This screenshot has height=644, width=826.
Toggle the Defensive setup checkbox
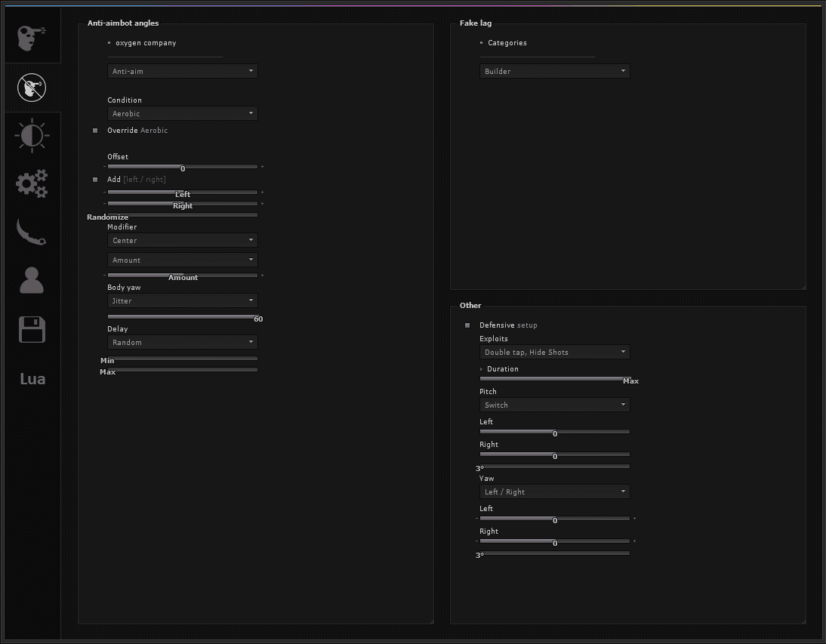[x=467, y=325]
